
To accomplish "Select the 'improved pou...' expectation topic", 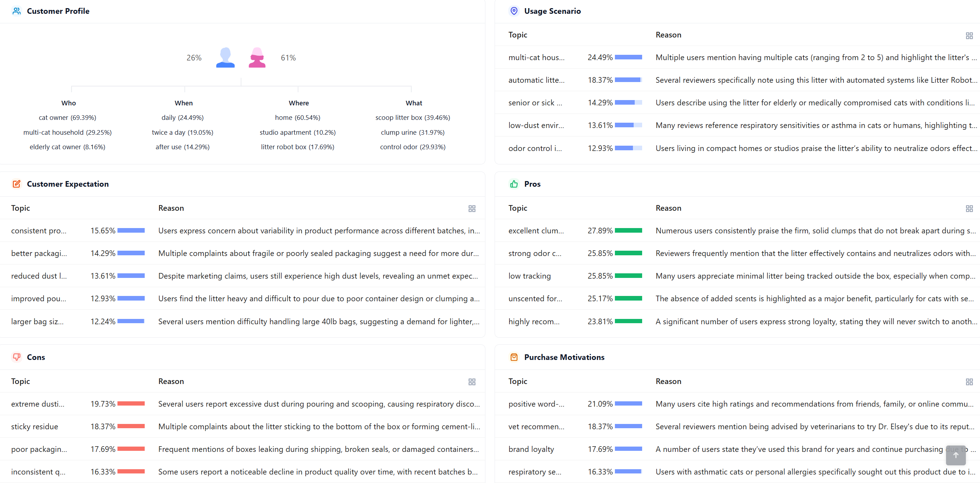I will (x=39, y=299).
